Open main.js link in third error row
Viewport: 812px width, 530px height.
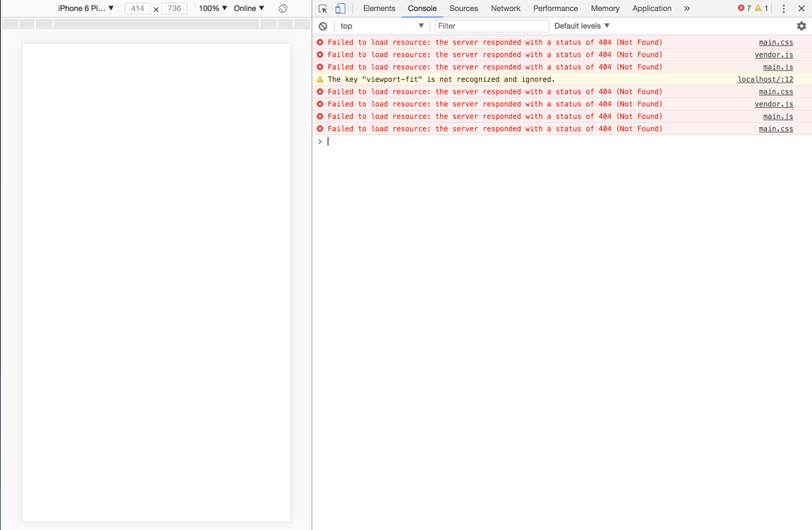(778, 67)
